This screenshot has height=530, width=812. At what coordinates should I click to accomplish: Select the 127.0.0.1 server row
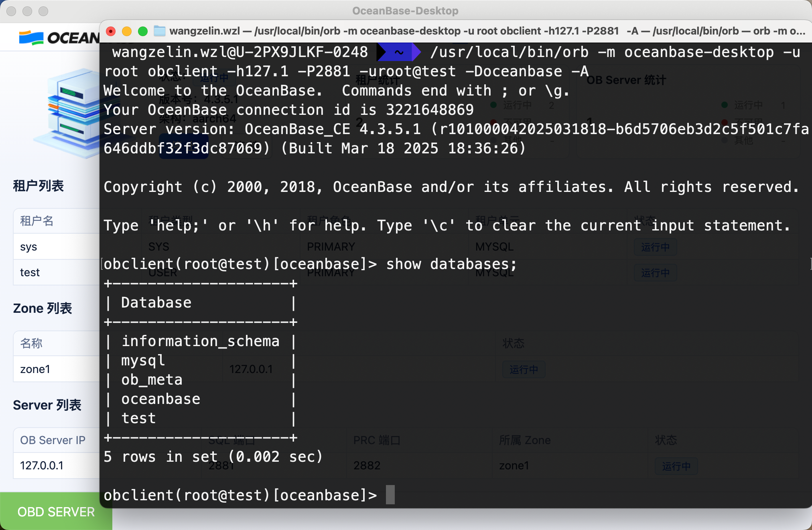42,465
